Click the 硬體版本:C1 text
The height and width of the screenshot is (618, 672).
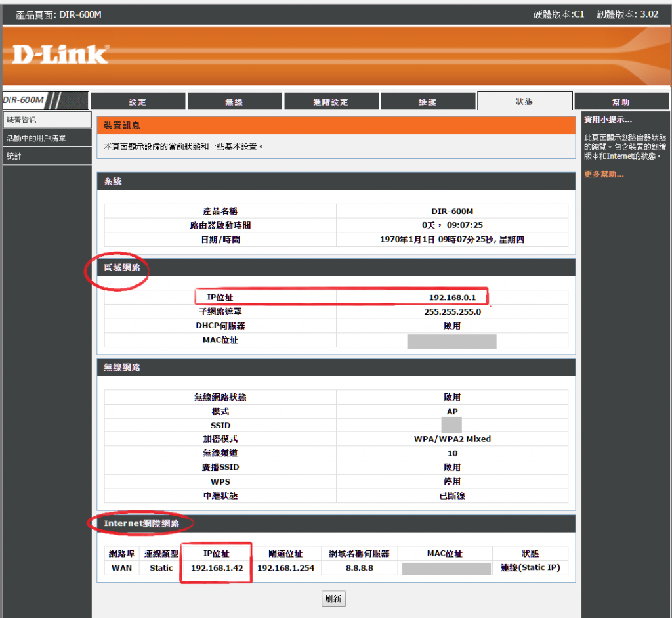click(x=559, y=14)
